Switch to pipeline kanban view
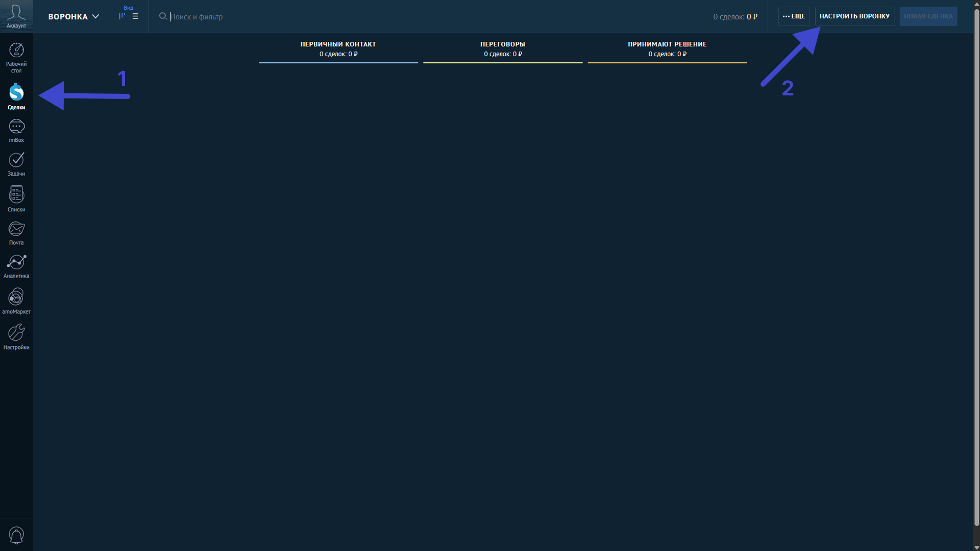This screenshot has height=551, width=980. (x=122, y=16)
